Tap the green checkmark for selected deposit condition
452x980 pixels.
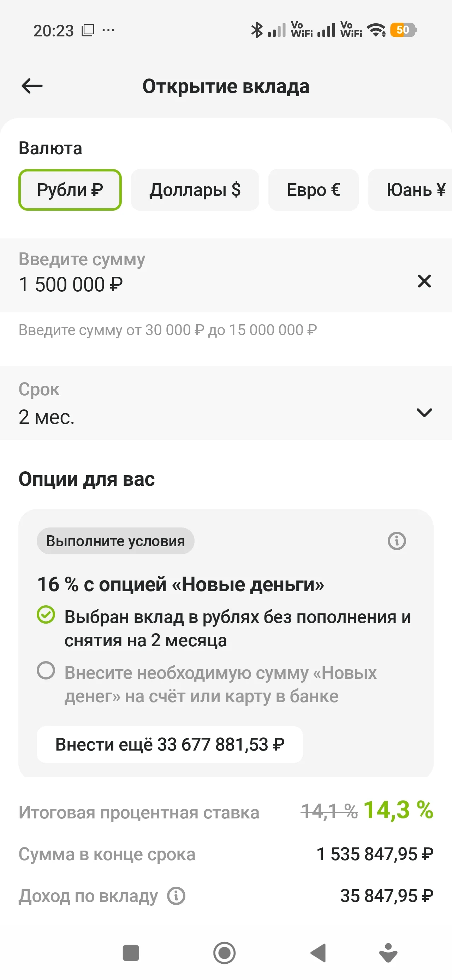46,615
